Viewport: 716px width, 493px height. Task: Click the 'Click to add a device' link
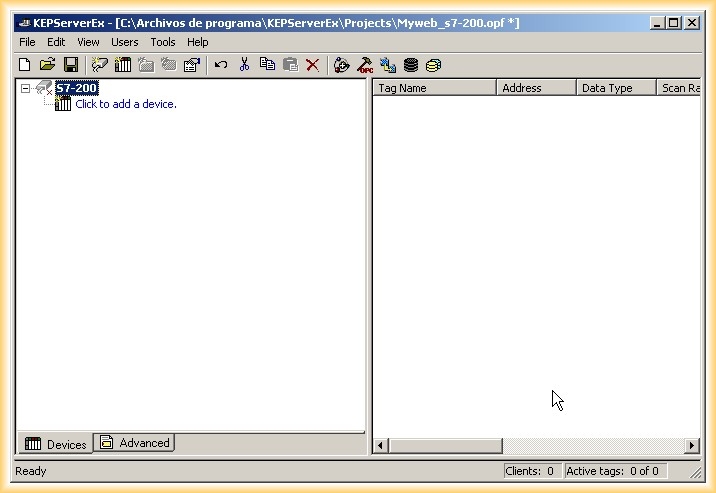[x=125, y=104]
